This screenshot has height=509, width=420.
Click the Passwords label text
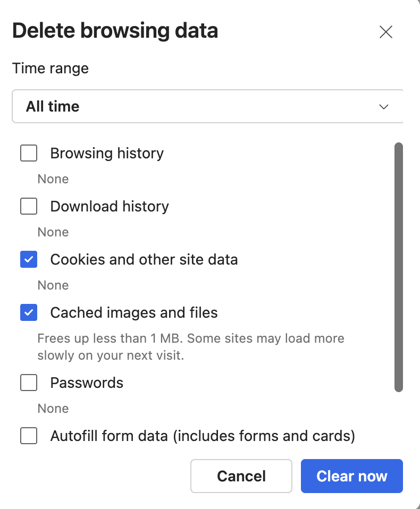coord(87,383)
